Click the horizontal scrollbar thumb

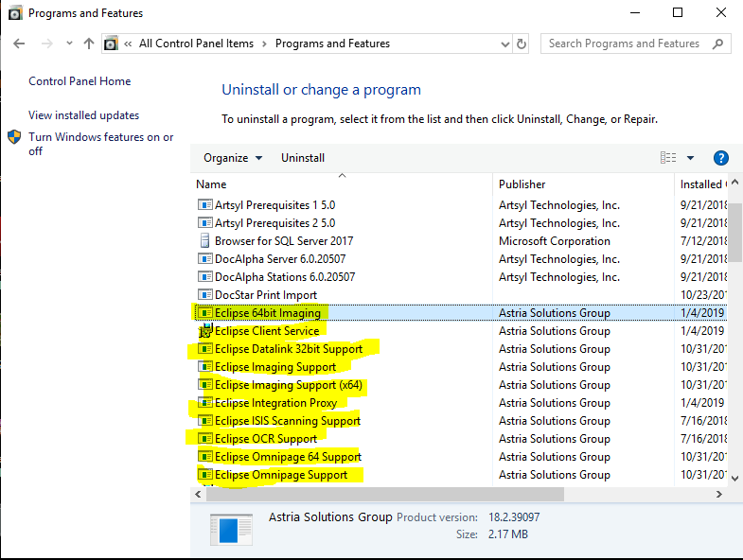point(385,494)
